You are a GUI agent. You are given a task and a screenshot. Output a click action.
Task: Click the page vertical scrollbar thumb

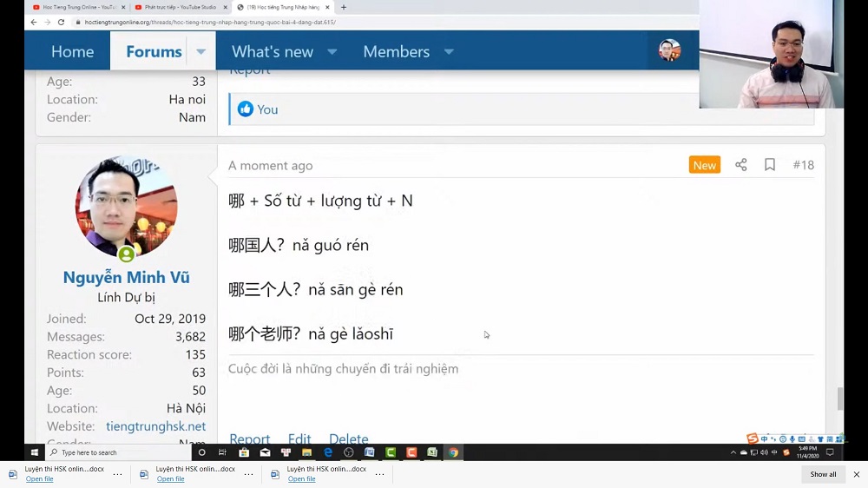point(840,399)
